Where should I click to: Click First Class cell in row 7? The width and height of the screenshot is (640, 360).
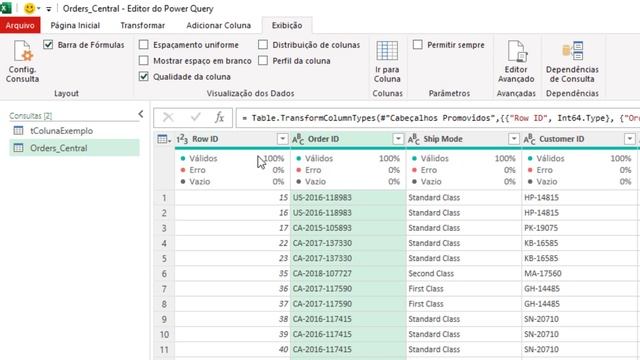pyautogui.click(x=464, y=289)
